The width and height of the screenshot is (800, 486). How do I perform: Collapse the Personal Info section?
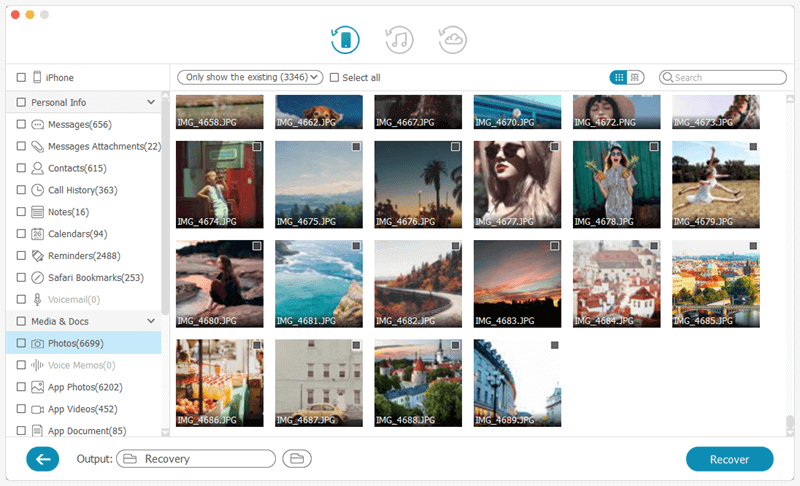click(151, 102)
